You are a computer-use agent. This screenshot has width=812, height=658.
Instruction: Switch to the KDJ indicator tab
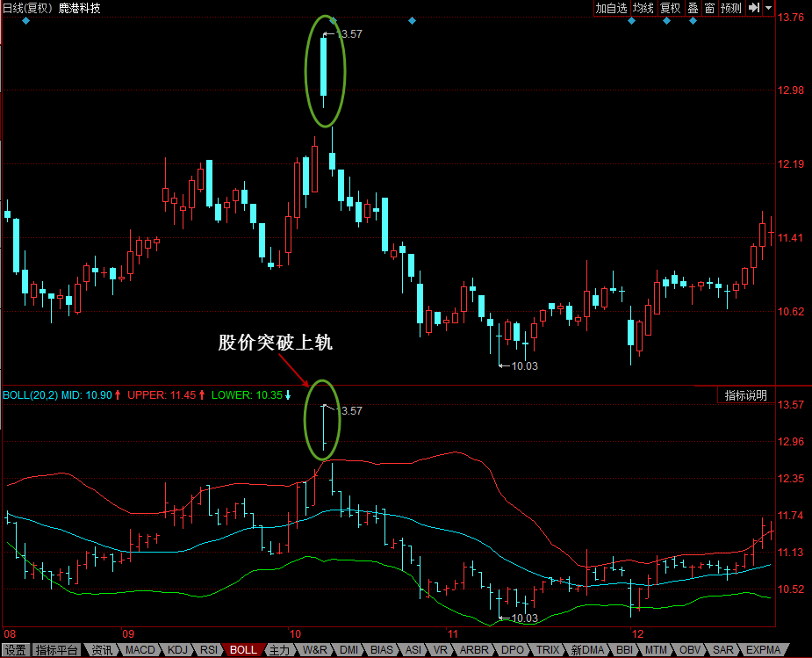click(177, 650)
